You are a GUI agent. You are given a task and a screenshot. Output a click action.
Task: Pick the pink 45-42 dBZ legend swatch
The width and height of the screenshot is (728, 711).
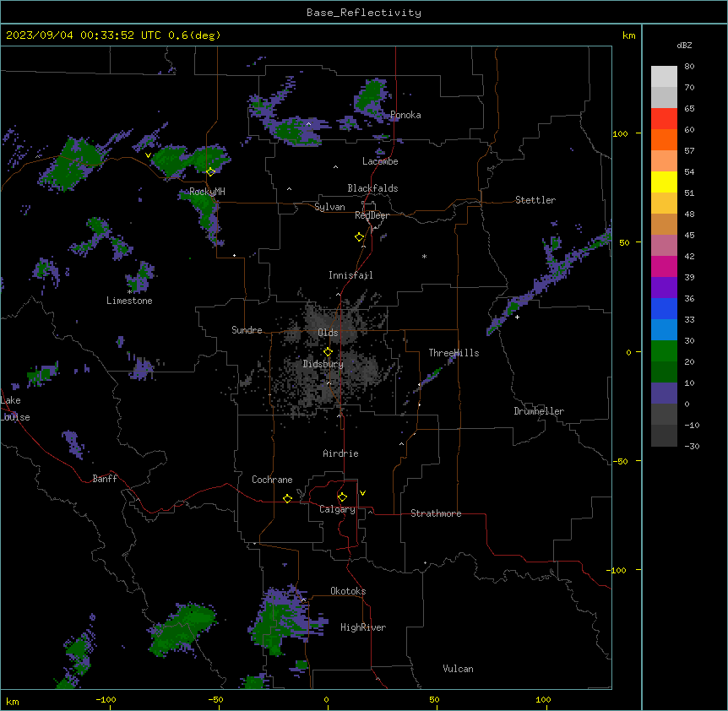(x=664, y=246)
